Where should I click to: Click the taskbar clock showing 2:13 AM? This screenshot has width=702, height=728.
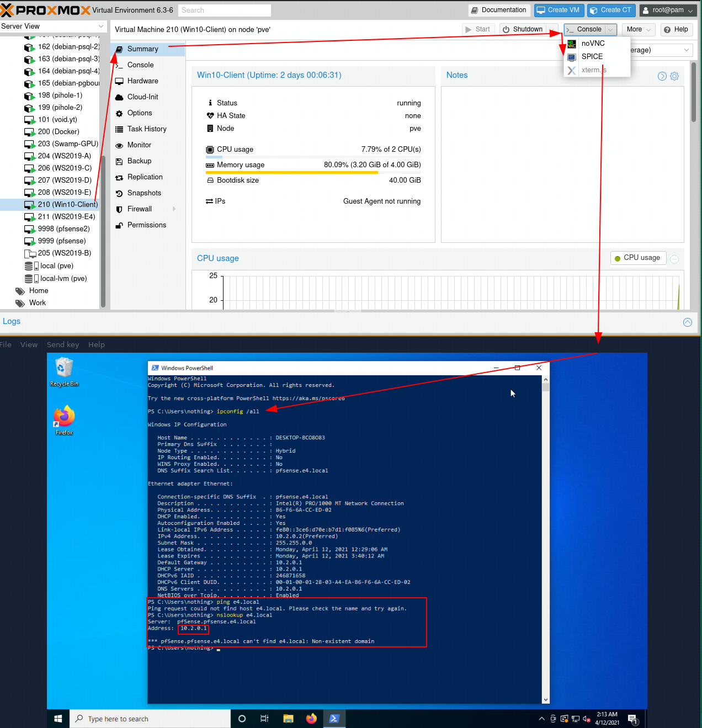coord(607,719)
